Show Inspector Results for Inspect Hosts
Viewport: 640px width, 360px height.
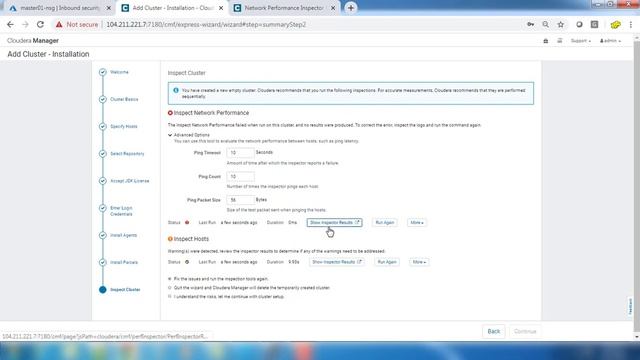[337, 262]
